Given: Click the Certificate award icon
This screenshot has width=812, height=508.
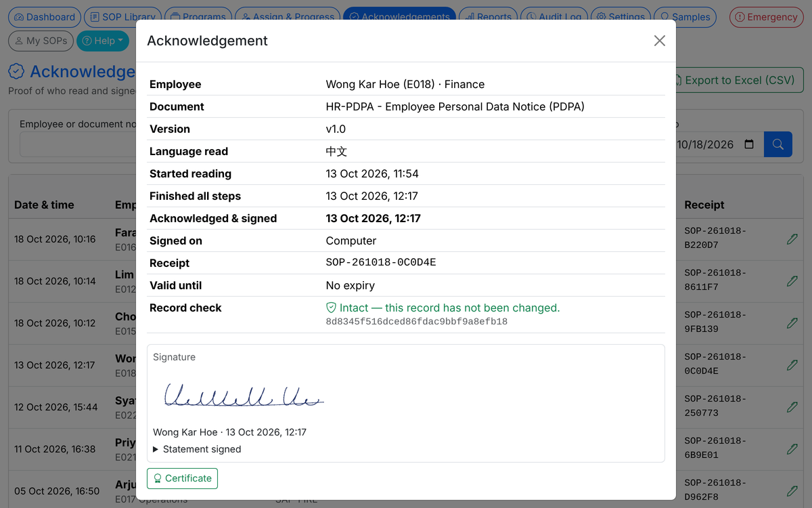Looking at the screenshot, I should 158,478.
